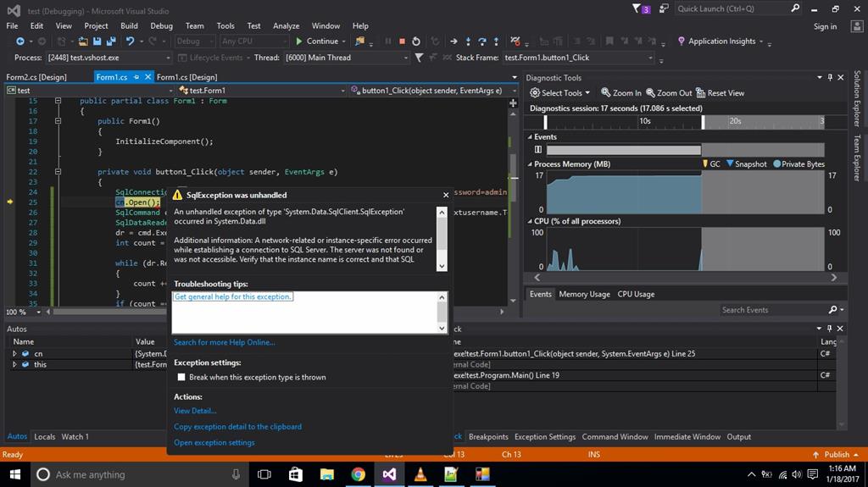
Task: Click the Search Events input field
Action: [x=773, y=310]
